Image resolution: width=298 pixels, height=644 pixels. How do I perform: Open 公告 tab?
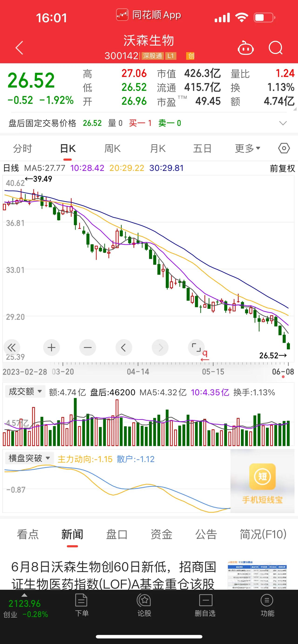(x=206, y=534)
